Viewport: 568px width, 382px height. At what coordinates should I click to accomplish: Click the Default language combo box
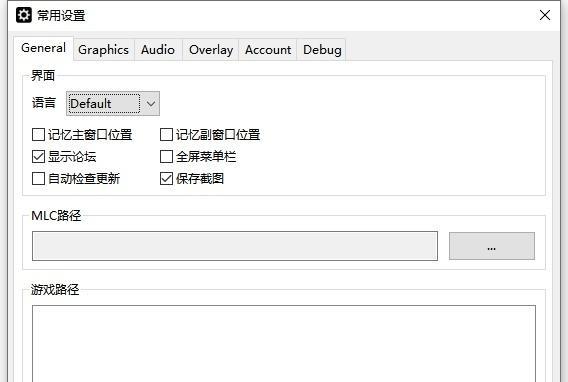pyautogui.click(x=113, y=104)
